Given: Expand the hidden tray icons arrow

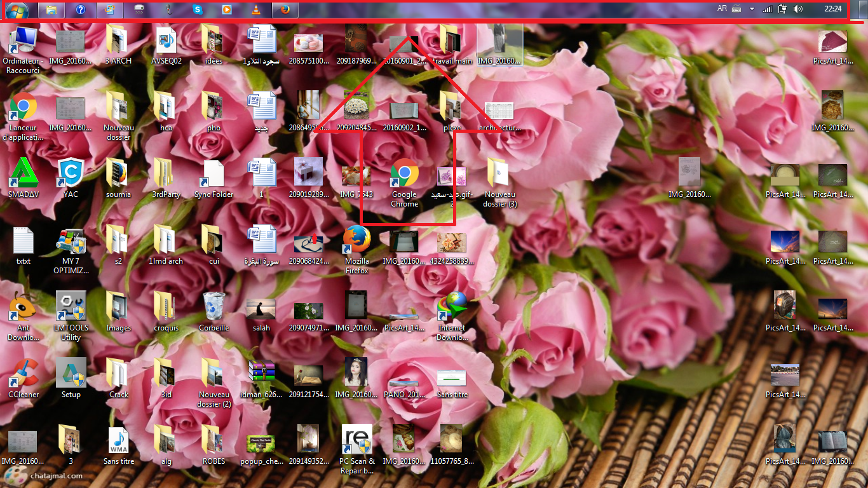Looking at the screenshot, I should coord(752,9).
